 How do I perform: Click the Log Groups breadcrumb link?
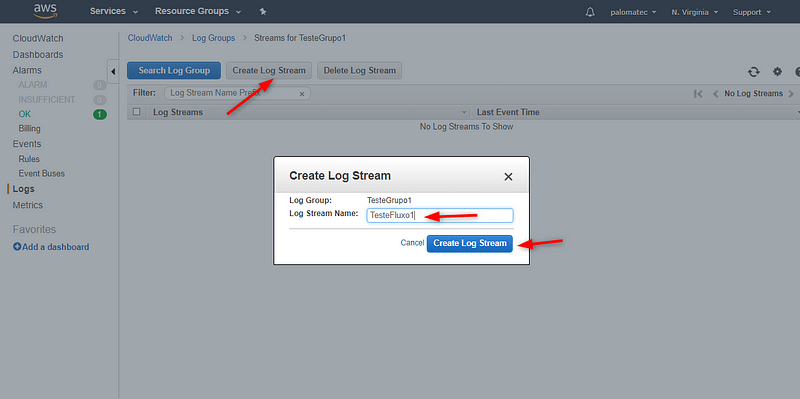(x=213, y=38)
